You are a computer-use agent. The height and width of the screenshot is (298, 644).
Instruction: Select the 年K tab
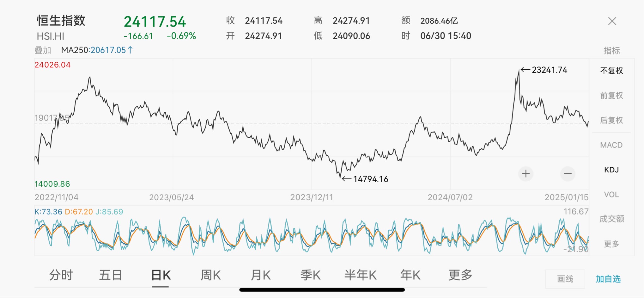pos(410,275)
